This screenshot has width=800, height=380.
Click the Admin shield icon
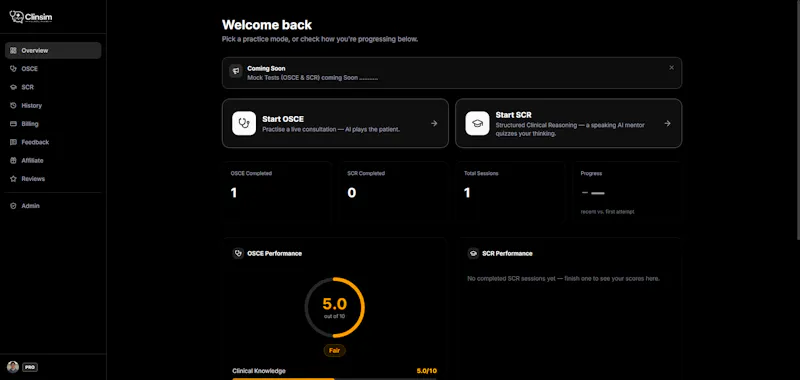(x=13, y=206)
